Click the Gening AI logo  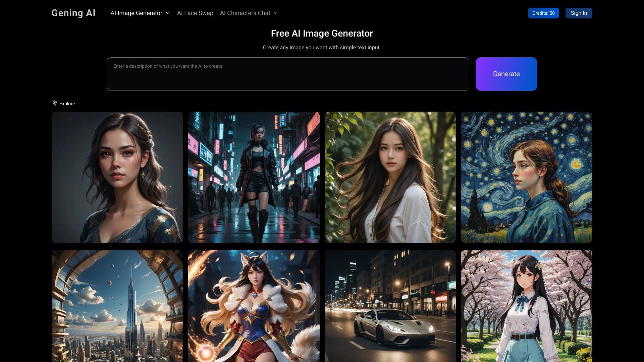(x=73, y=13)
